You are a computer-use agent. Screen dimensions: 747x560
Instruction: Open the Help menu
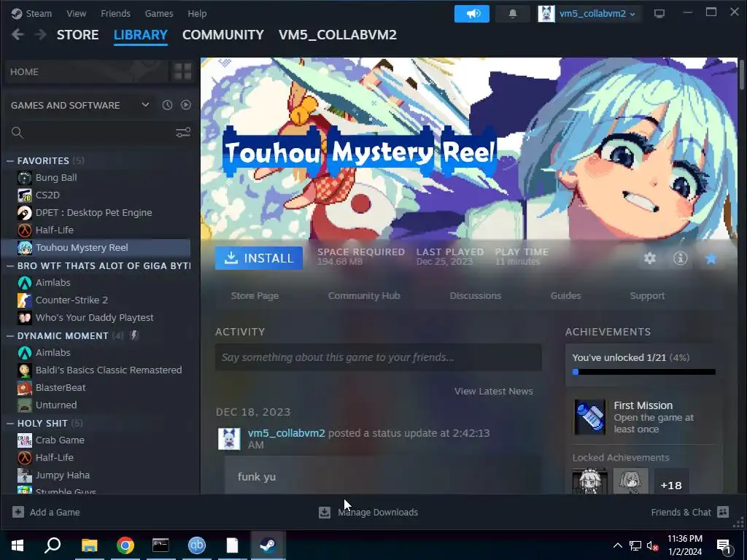pos(197,13)
